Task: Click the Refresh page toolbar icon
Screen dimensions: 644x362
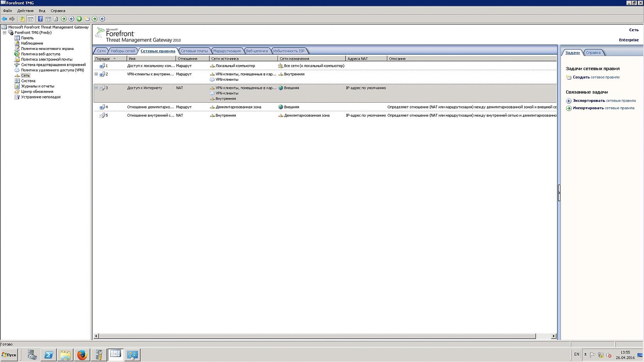Action: tap(56, 19)
